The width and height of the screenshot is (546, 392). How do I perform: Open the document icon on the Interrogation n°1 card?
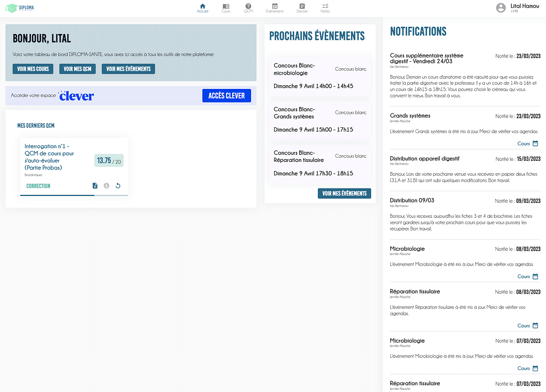point(95,186)
